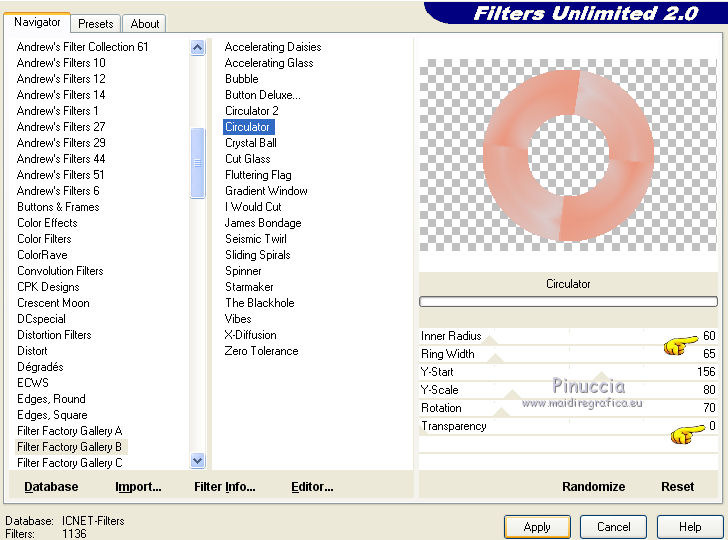Screen dimensions: 728x540
Task: Open the About tab
Action: (x=144, y=24)
